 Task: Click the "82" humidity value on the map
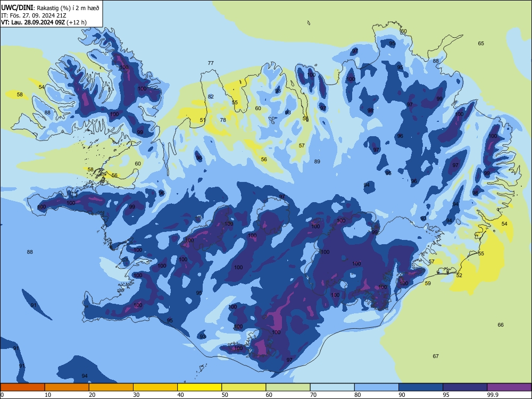(211, 97)
